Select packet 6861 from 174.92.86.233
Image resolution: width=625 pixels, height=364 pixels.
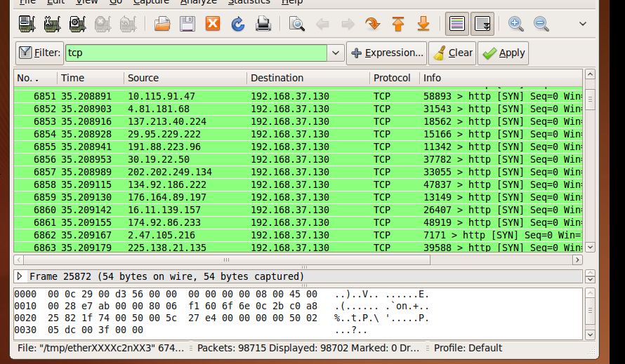[298, 222]
